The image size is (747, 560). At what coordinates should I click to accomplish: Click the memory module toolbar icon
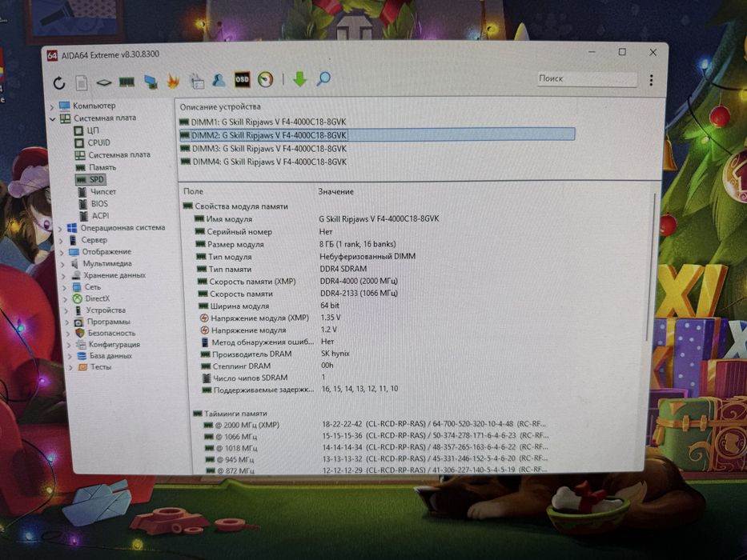127,82
